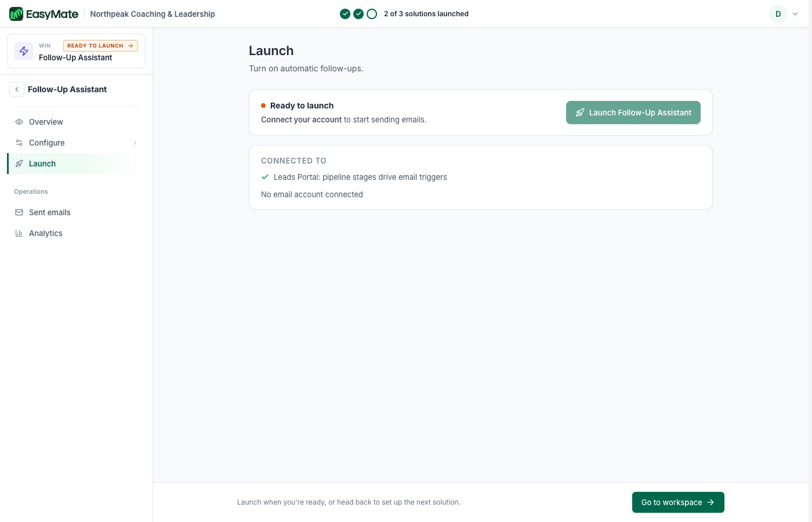Image resolution: width=812 pixels, height=522 pixels.
Task: Click 'Leads Portal: pipeline stages drive email triggers'
Action: pyautogui.click(x=360, y=177)
